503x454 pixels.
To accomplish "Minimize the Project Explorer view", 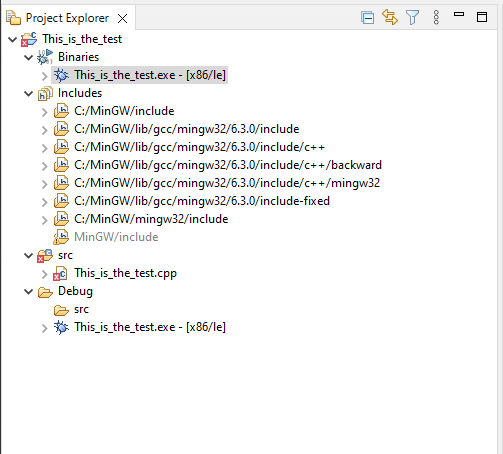I will (459, 14).
